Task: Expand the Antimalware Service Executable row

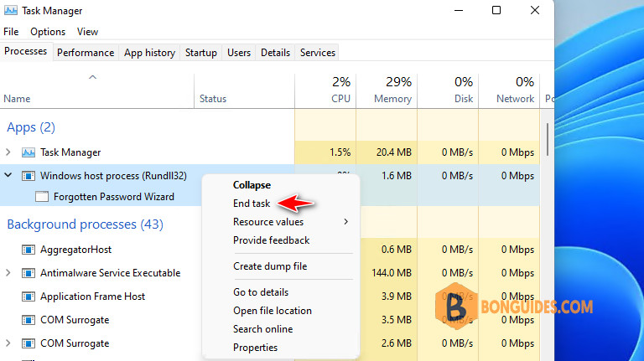Action: 8,273
